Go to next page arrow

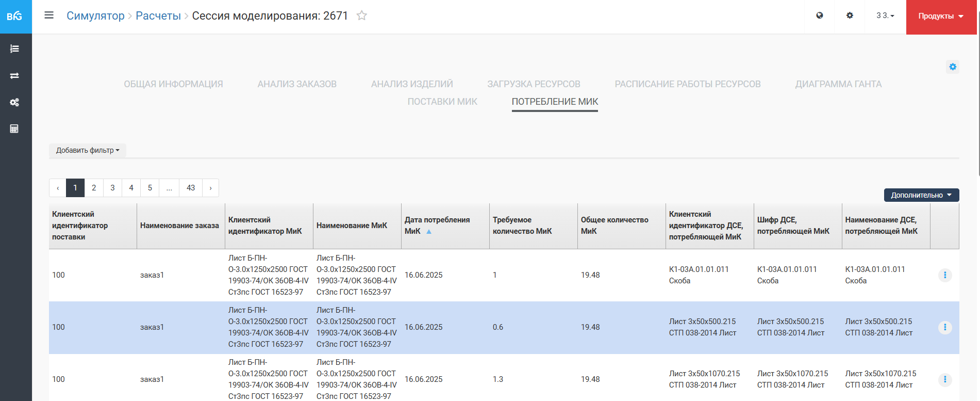click(x=210, y=188)
